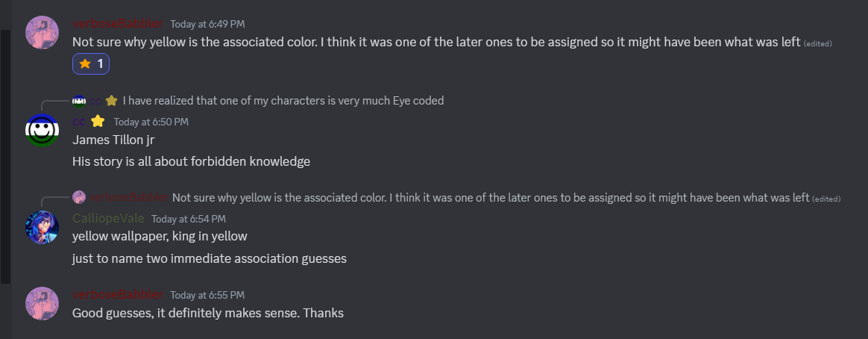Click the verboseBabbler name in CalliopeVale's reply preview
This screenshot has width=868, height=339.
[x=128, y=197]
